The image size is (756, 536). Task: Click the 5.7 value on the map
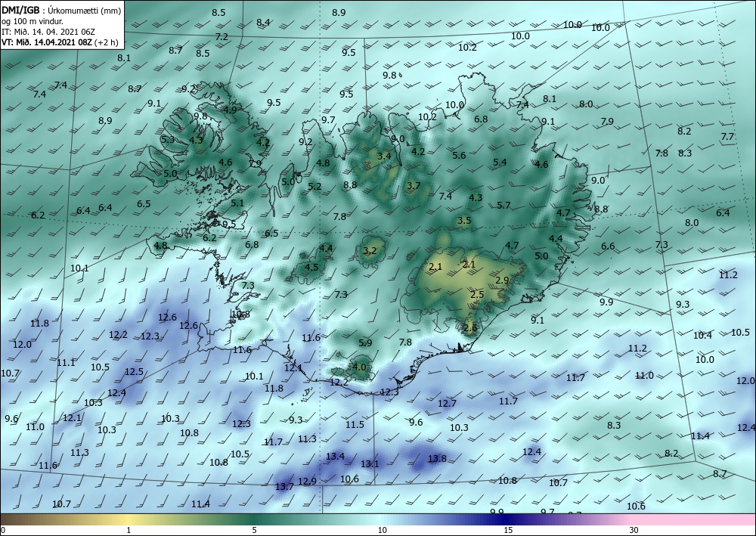click(503, 206)
